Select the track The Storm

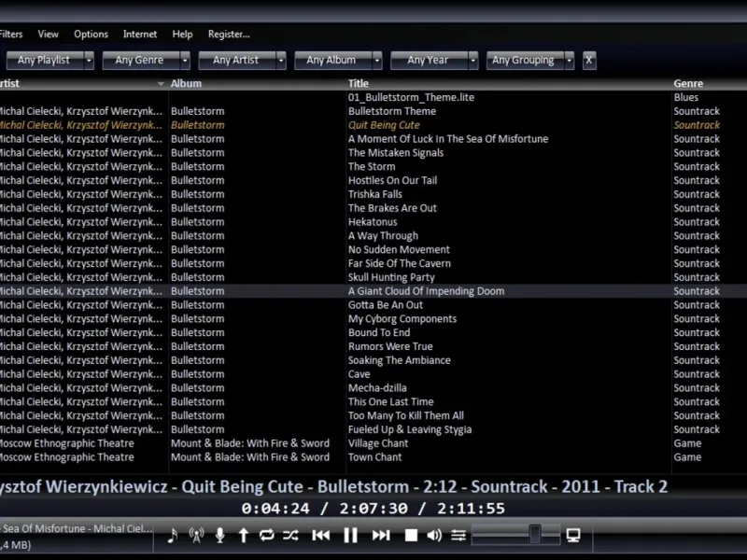[372, 167]
